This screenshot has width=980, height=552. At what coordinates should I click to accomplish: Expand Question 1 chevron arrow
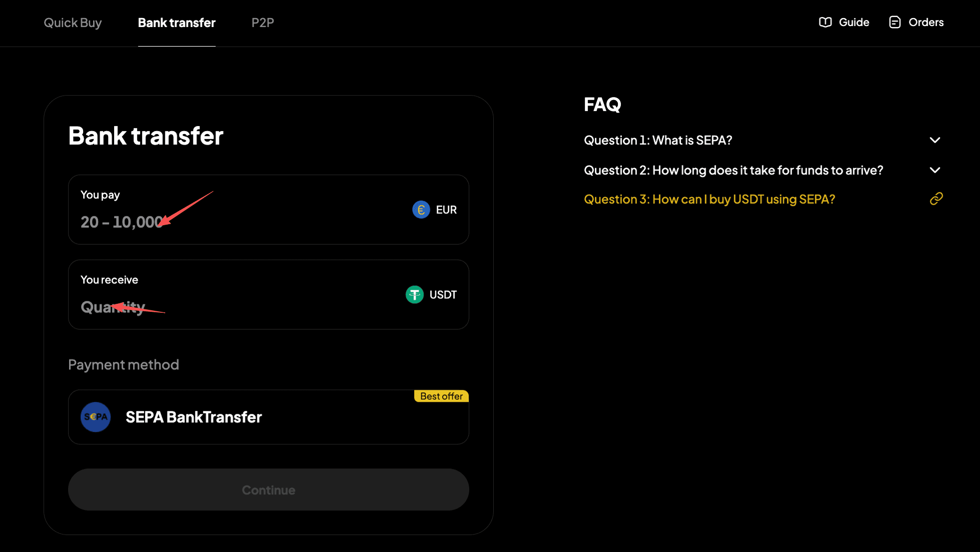(934, 140)
